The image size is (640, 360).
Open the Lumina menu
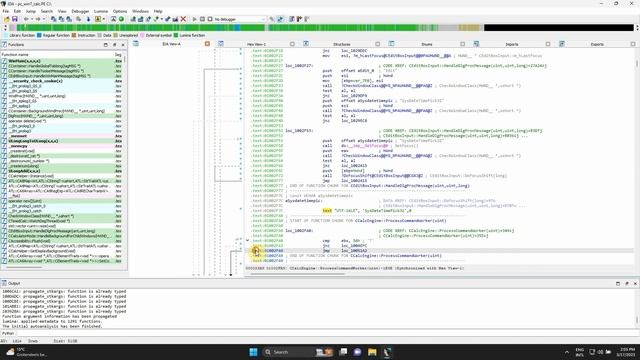(x=101, y=11)
